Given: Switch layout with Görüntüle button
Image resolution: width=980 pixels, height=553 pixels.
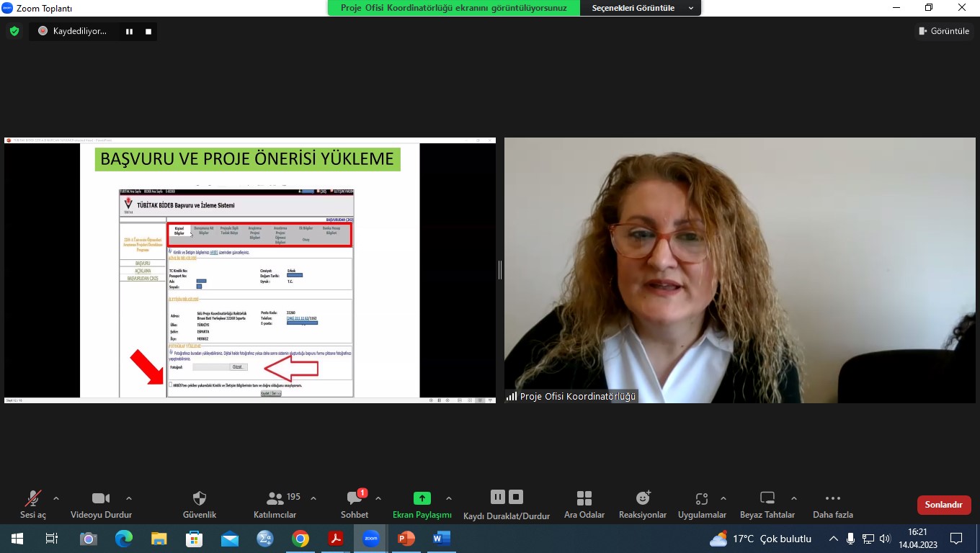Looking at the screenshot, I should pos(944,31).
